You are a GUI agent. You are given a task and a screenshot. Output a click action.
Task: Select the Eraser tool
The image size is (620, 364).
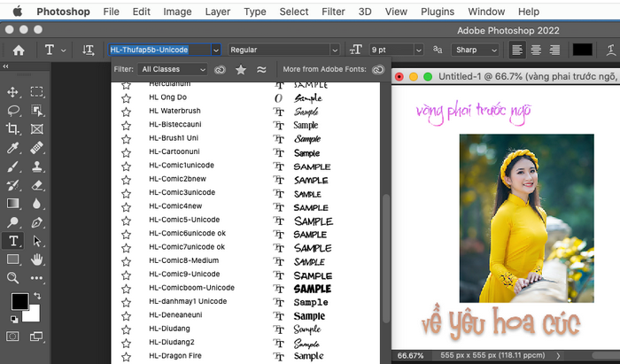[x=37, y=185]
